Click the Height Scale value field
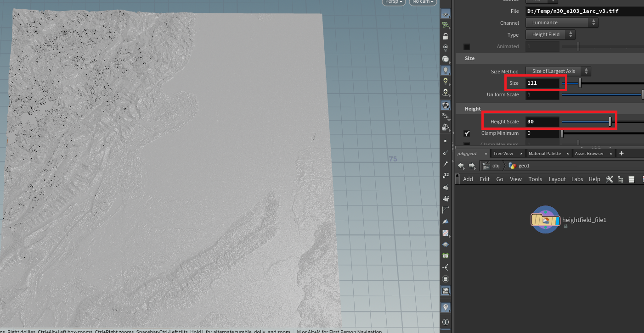Image resolution: width=644 pixels, height=333 pixels. [542, 122]
